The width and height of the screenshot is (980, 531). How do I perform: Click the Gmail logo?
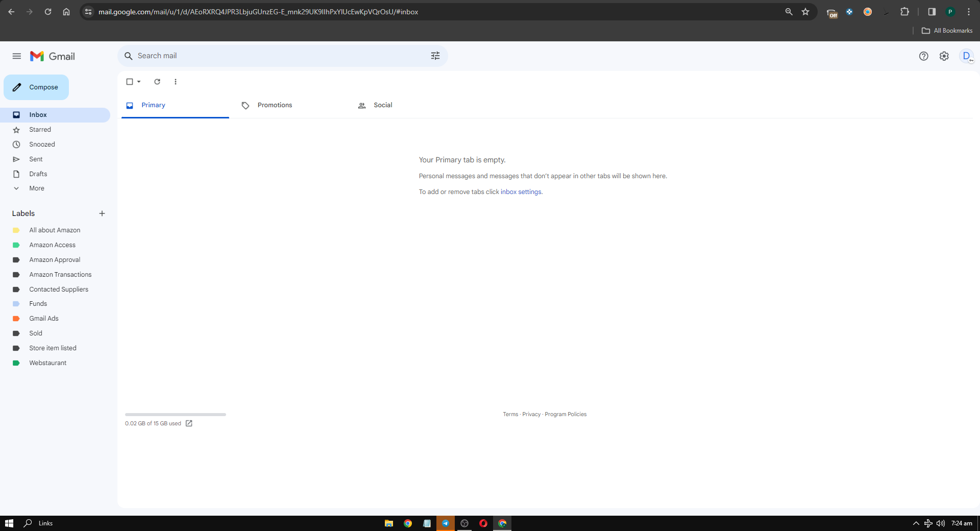(53, 56)
